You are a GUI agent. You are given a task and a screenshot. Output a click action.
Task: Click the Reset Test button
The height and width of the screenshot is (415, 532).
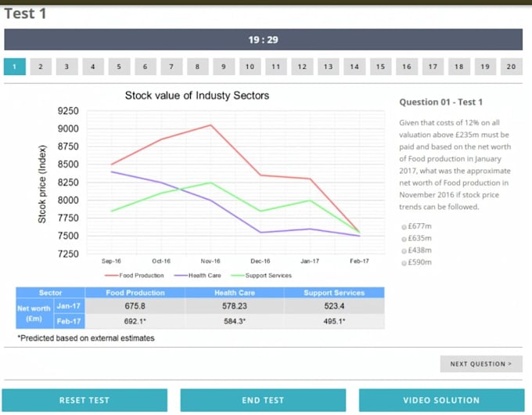pos(84,400)
